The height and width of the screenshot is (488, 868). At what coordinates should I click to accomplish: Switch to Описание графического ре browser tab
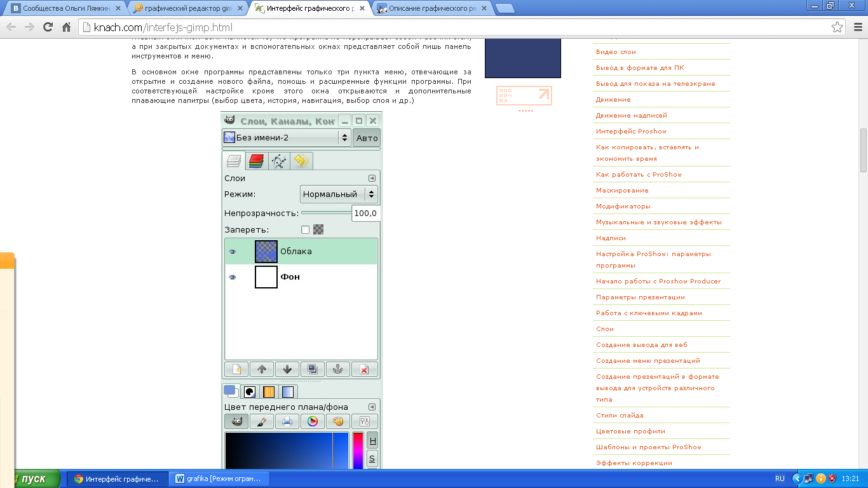coord(432,8)
